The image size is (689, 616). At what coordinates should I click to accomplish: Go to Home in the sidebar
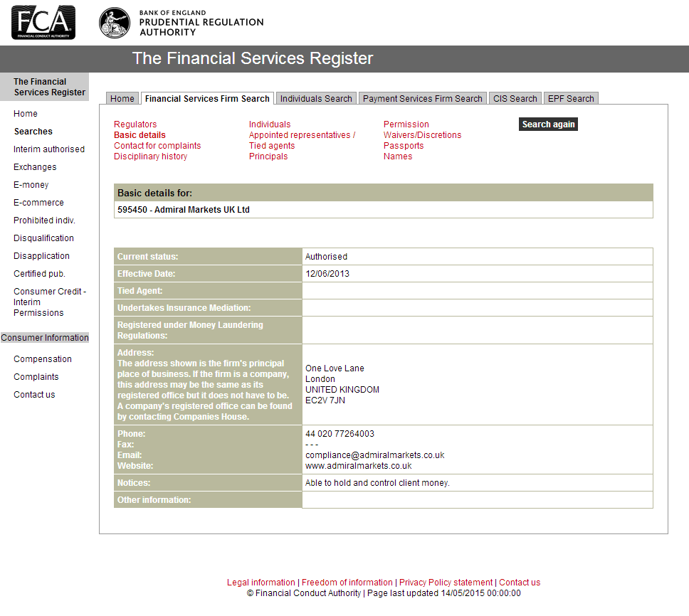26,113
